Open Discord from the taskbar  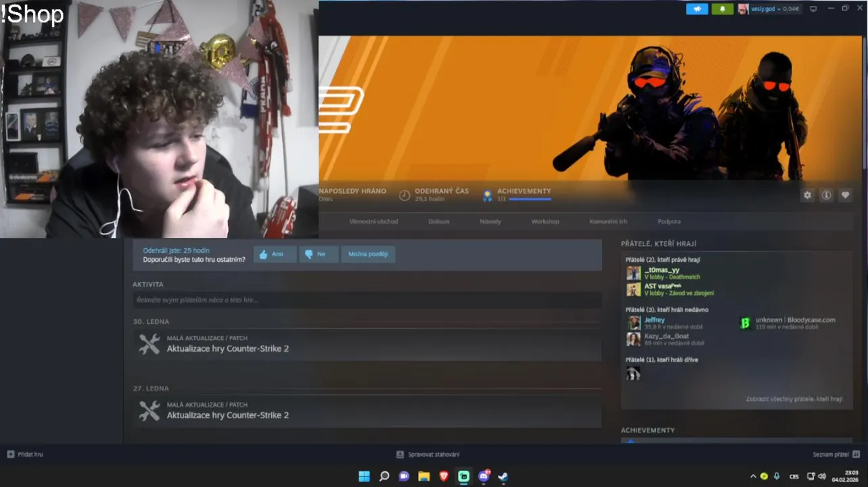(x=484, y=476)
